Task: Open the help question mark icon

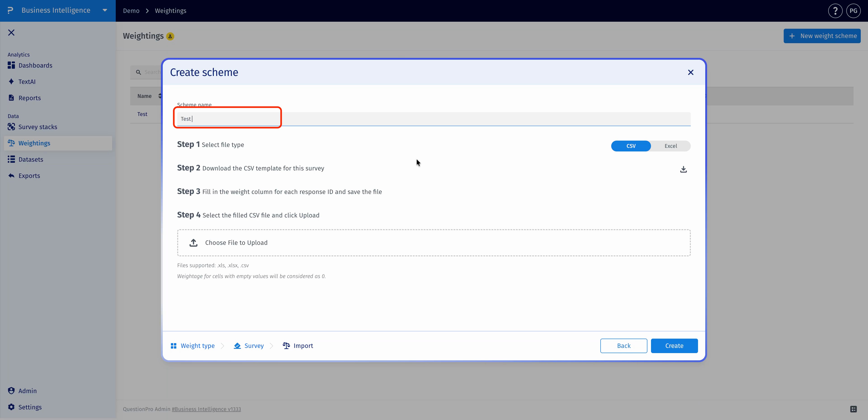Action: [x=835, y=11]
